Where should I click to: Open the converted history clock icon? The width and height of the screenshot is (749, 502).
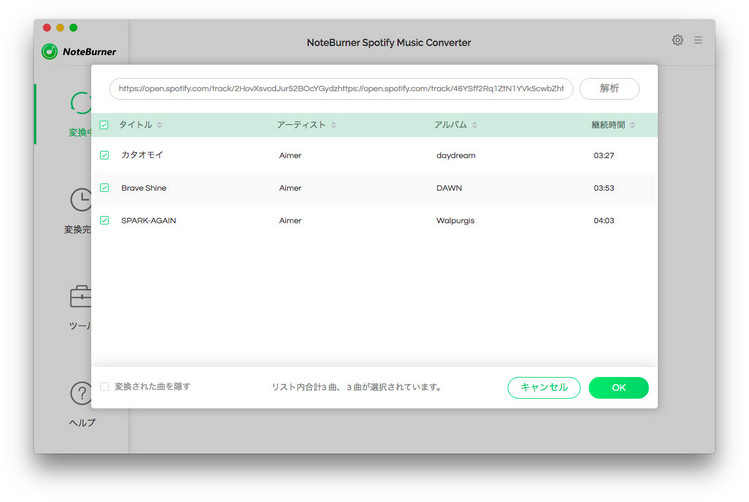click(x=81, y=200)
